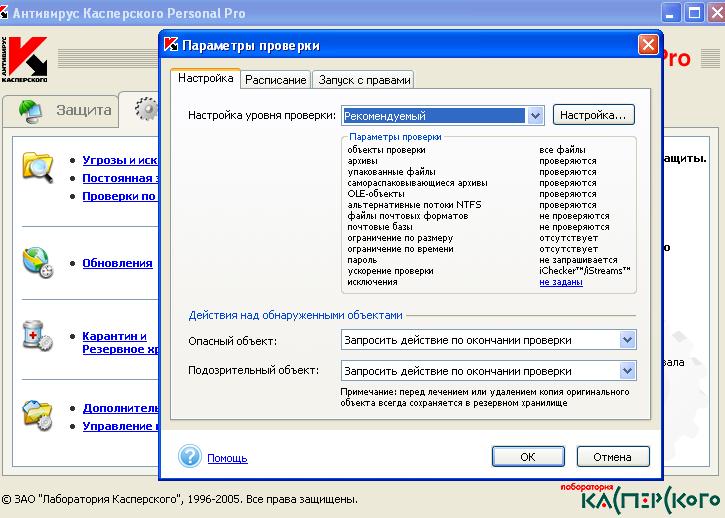The image size is (725, 518).
Task: Click the ускорение проверки label
Action: [390, 271]
